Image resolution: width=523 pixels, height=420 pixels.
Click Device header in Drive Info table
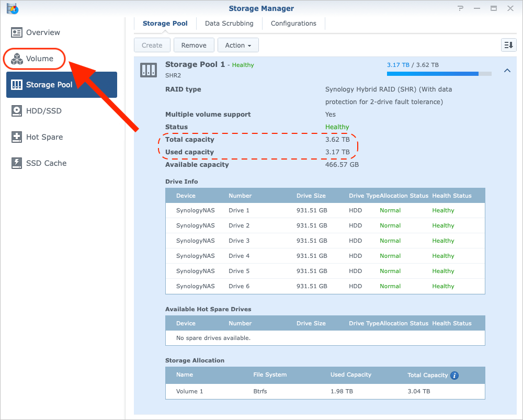click(186, 196)
